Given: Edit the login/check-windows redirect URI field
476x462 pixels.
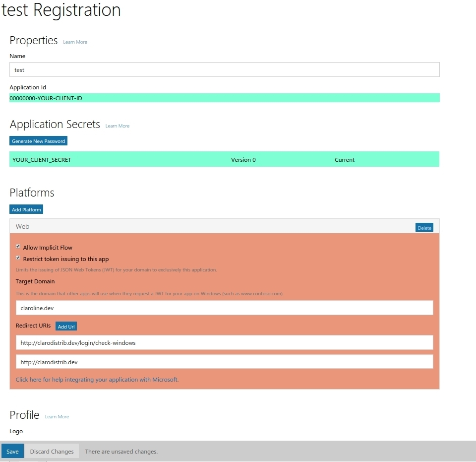Looking at the screenshot, I should click(x=224, y=342).
